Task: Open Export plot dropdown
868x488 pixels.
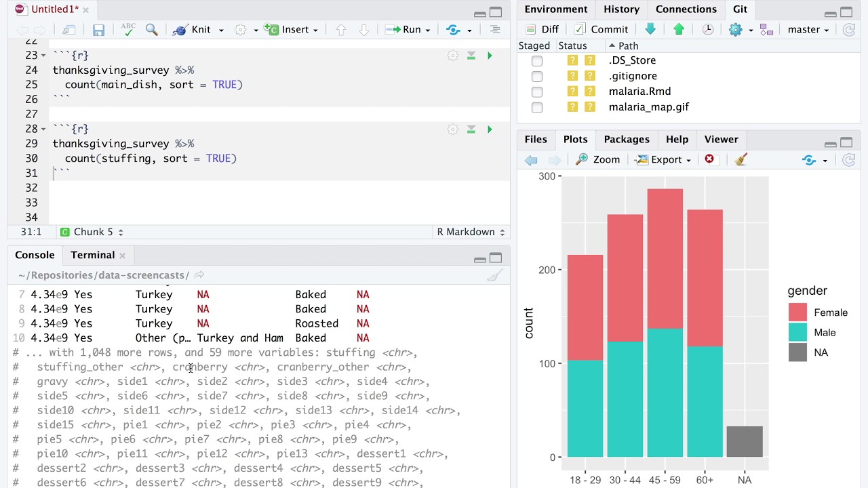Action: pos(663,159)
